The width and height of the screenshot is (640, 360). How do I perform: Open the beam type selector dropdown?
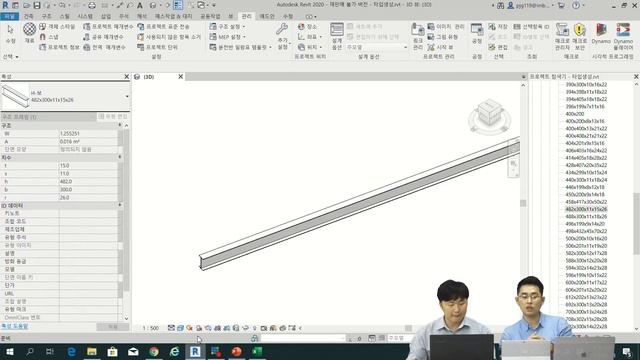pyautogui.click(x=127, y=96)
